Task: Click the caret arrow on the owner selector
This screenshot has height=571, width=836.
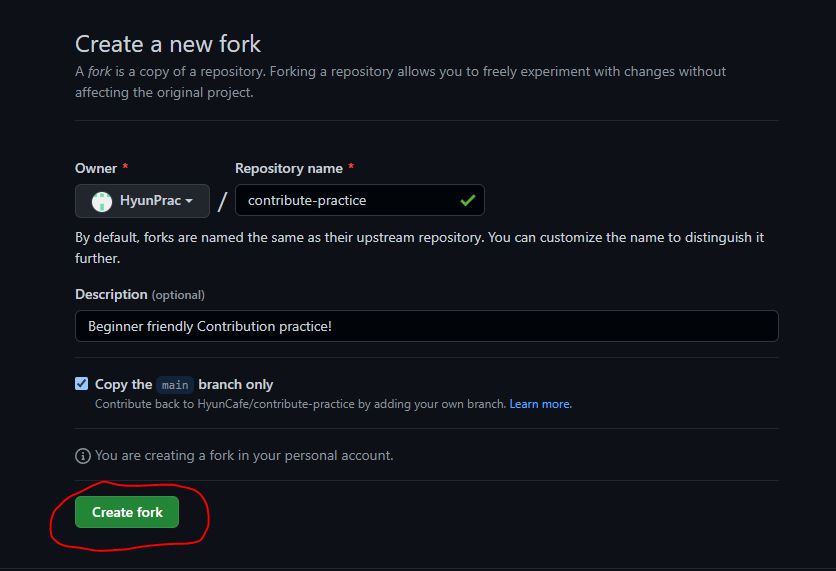Action: 189,201
